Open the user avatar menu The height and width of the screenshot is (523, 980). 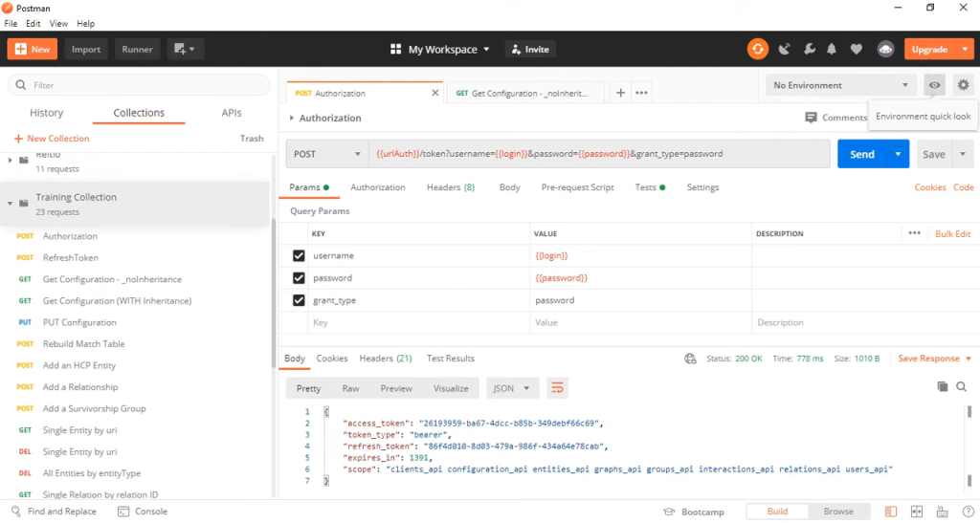click(x=885, y=50)
